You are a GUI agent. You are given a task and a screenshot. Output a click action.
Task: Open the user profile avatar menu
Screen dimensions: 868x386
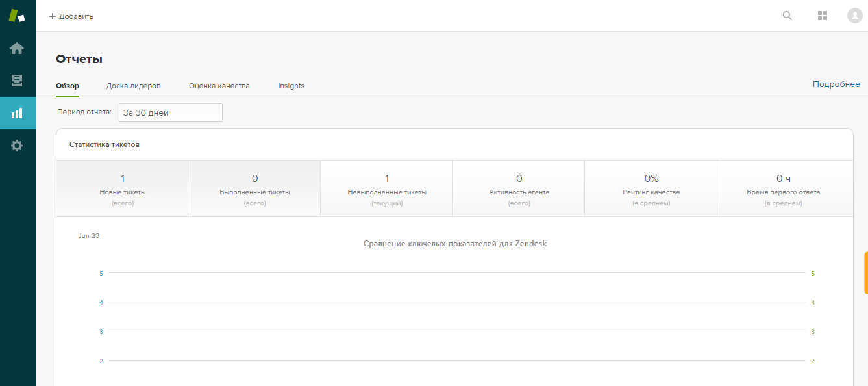(854, 16)
